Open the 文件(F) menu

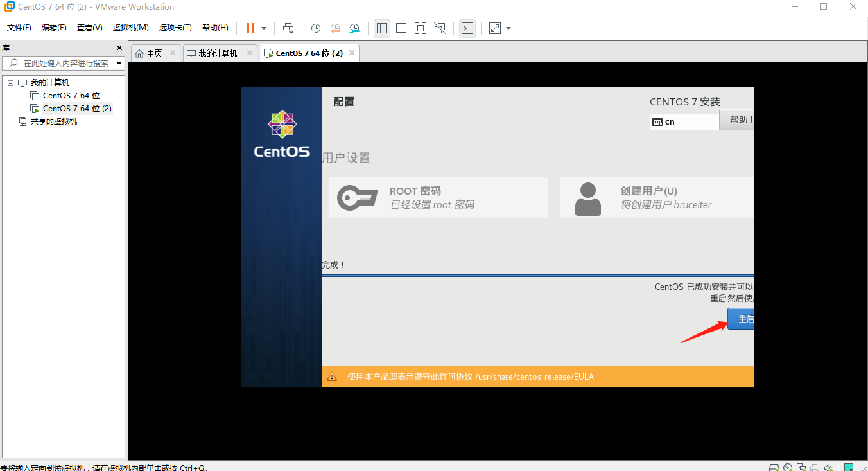tap(19, 28)
